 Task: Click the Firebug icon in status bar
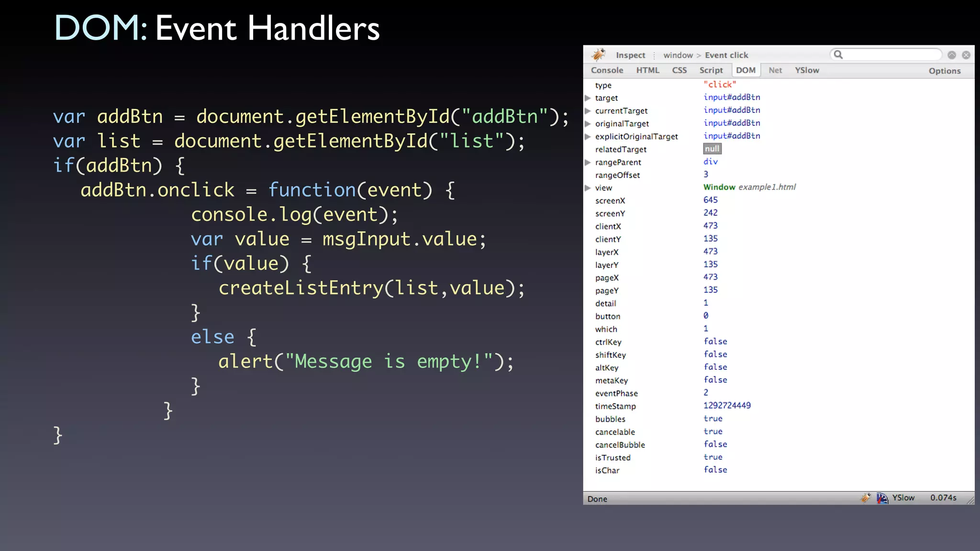[x=866, y=498]
